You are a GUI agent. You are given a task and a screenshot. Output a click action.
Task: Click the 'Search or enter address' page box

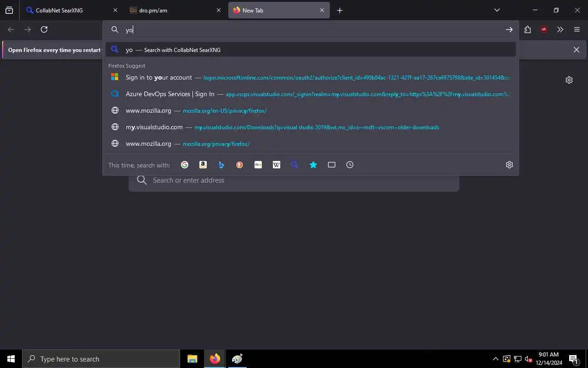[x=294, y=180]
